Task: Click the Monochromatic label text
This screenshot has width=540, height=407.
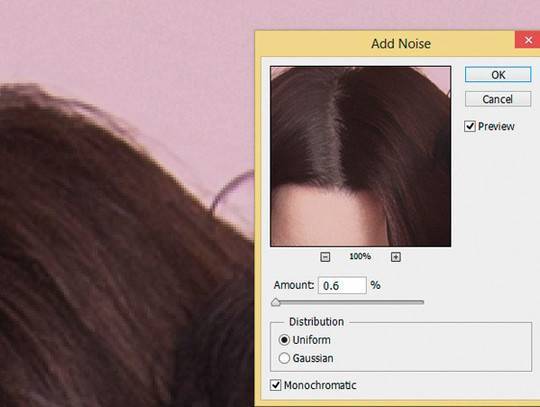Action: click(320, 385)
